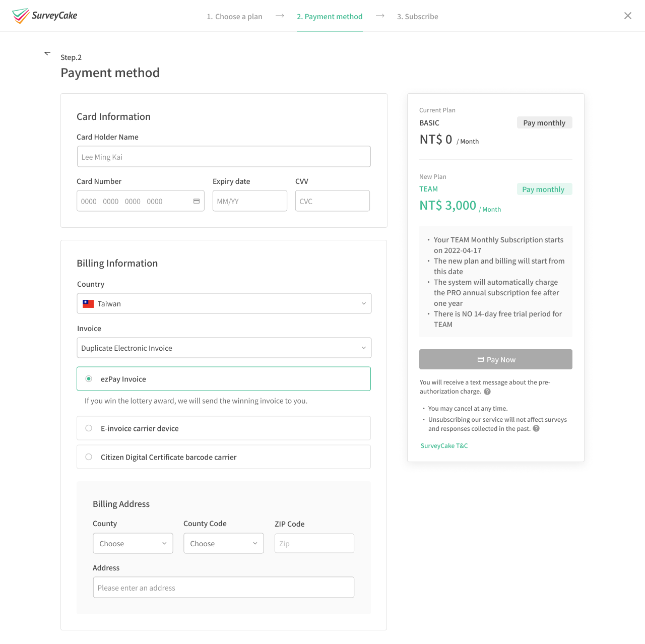Go to step 1 Choose a plan
The height and width of the screenshot is (644, 645).
point(234,17)
